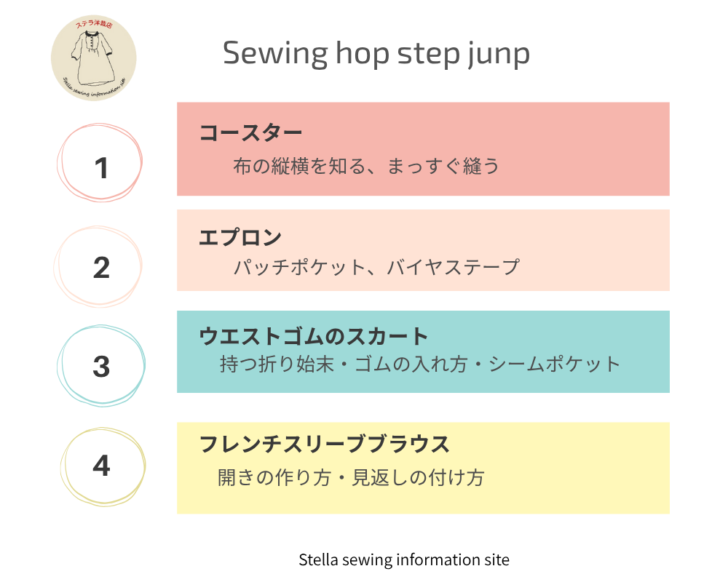Open the フレンチスリーブブラウス heading
This screenshot has width=728, height=582.
coord(325,445)
